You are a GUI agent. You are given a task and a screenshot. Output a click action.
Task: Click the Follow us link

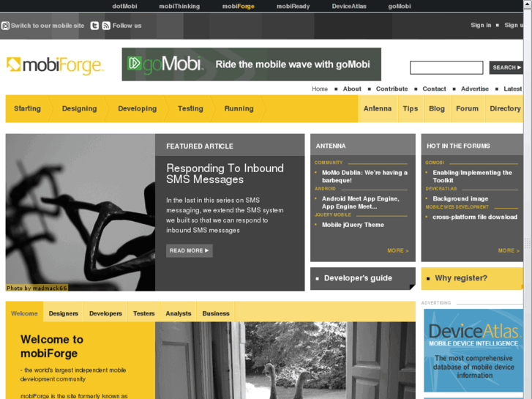tap(127, 26)
